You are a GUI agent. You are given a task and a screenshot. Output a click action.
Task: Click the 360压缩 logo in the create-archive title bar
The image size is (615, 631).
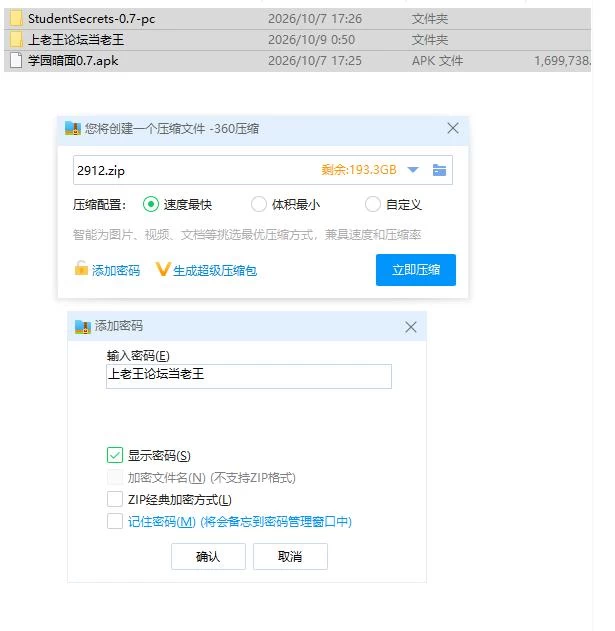click(x=73, y=128)
